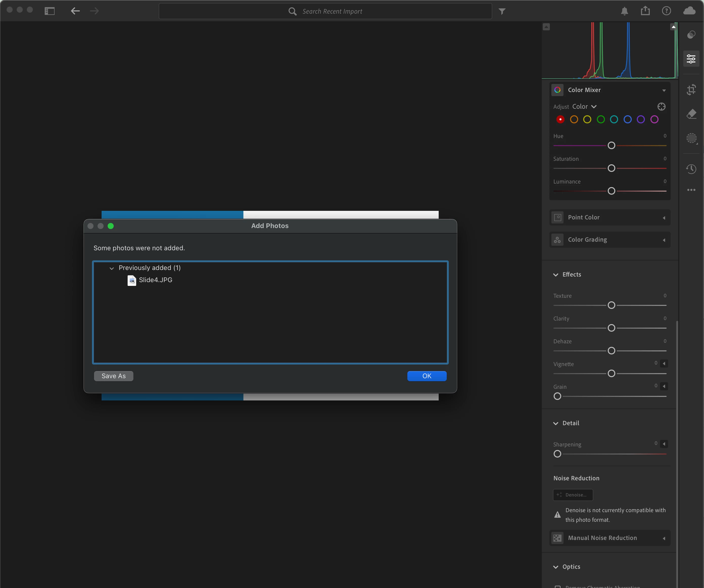Click OK in Add Photos dialog

[x=427, y=376]
